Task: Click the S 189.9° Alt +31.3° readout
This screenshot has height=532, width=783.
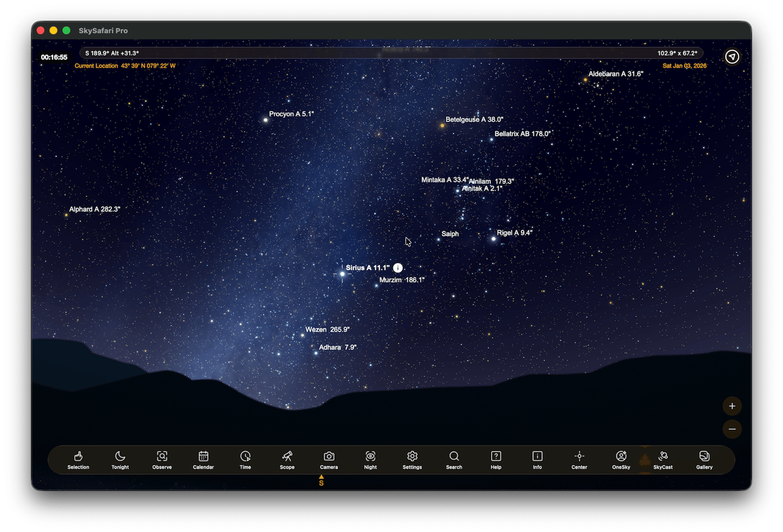Action: (x=112, y=53)
